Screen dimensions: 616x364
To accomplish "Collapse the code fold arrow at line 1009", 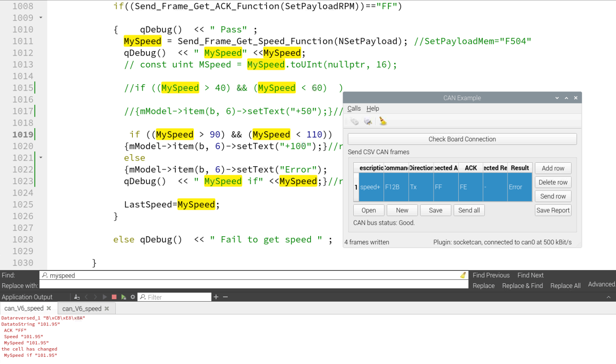I will pyautogui.click(x=41, y=18).
